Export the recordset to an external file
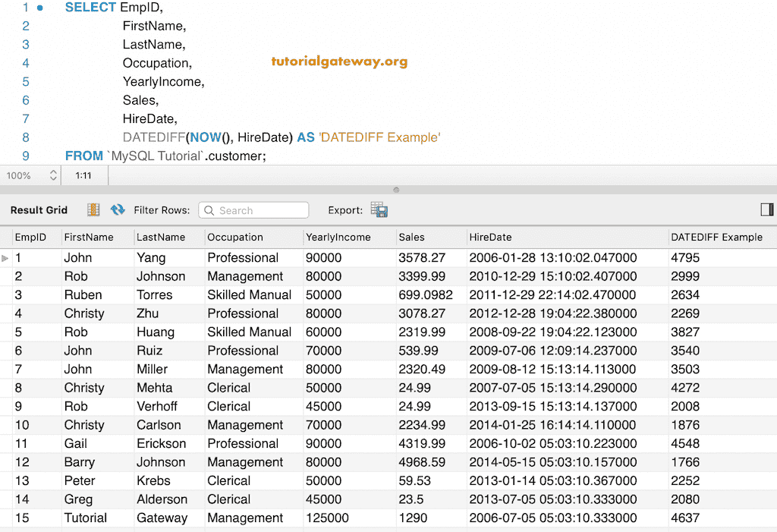777x532 pixels. pyautogui.click(x=379, y=210)
